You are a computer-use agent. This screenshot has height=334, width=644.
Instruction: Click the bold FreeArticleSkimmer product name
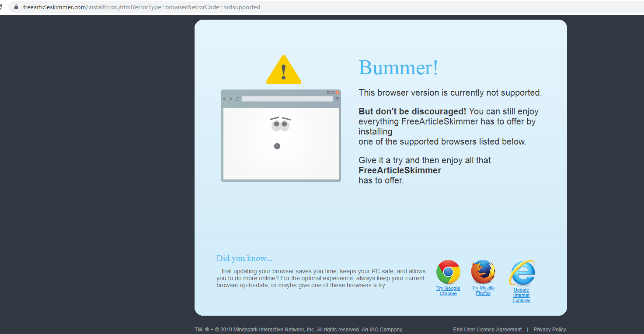point(400,170)
